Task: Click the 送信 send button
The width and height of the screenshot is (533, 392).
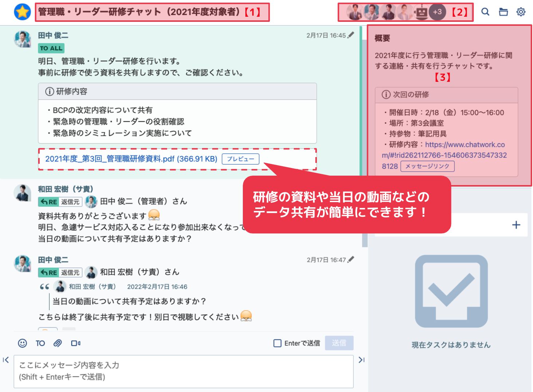Action: pyautogui.click(x=339, y=343)
